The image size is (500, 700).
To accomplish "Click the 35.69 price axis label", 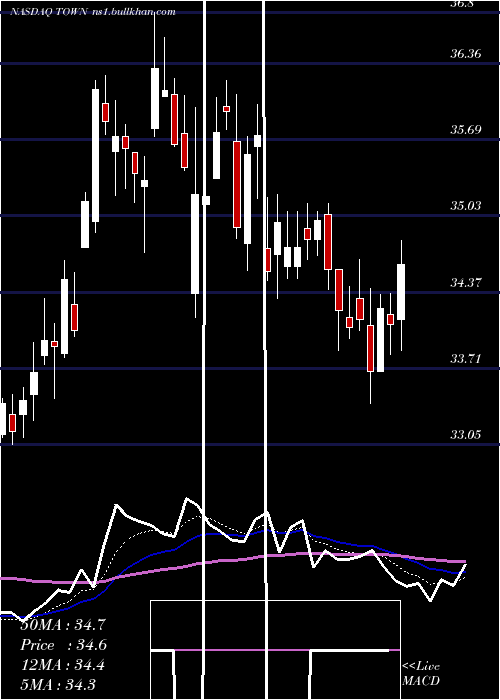I will click(x=466, y=130).
